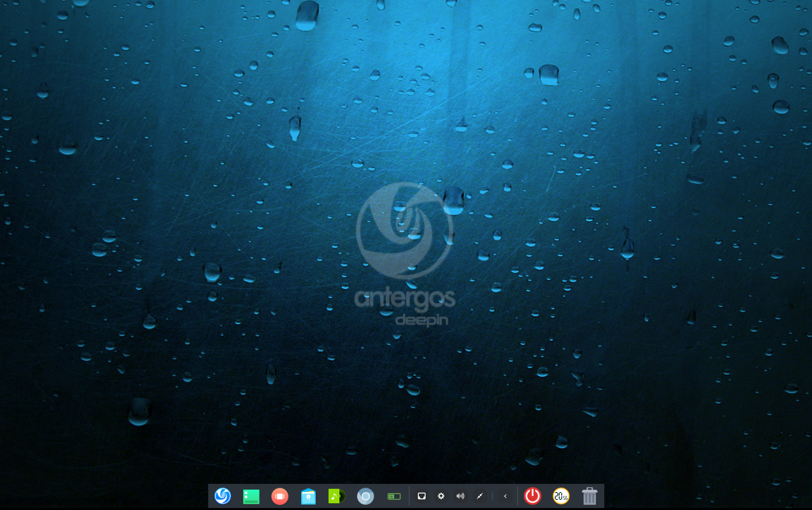Viewport: 812px width, 510px height.
Task: Click the clock showing 20:56
Action: point(561,496)
